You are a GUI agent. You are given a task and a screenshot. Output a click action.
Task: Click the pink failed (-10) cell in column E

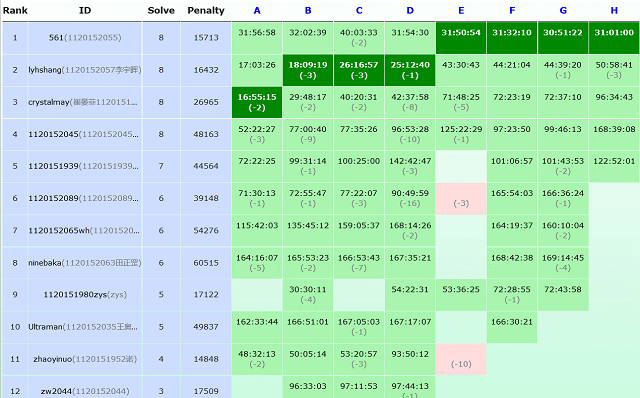point(461,359)
